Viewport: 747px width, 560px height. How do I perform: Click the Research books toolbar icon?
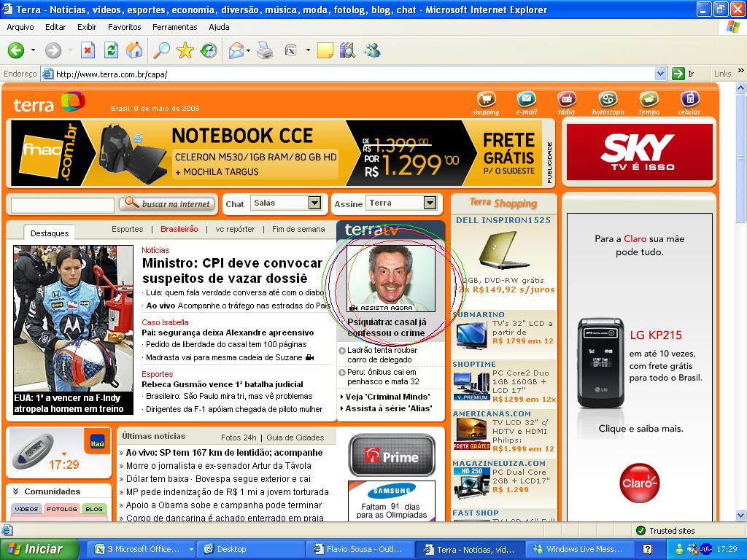click(x=348, y=50)
